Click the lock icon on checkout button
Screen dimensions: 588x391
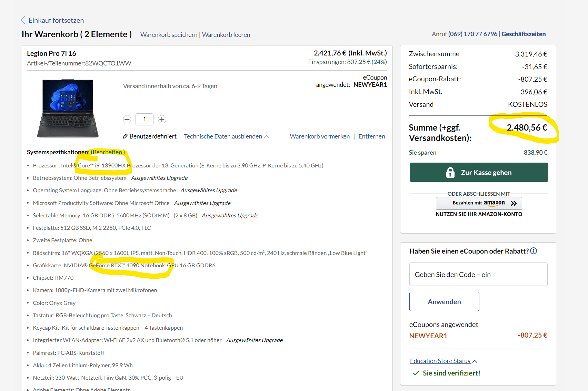coord(450,172)
